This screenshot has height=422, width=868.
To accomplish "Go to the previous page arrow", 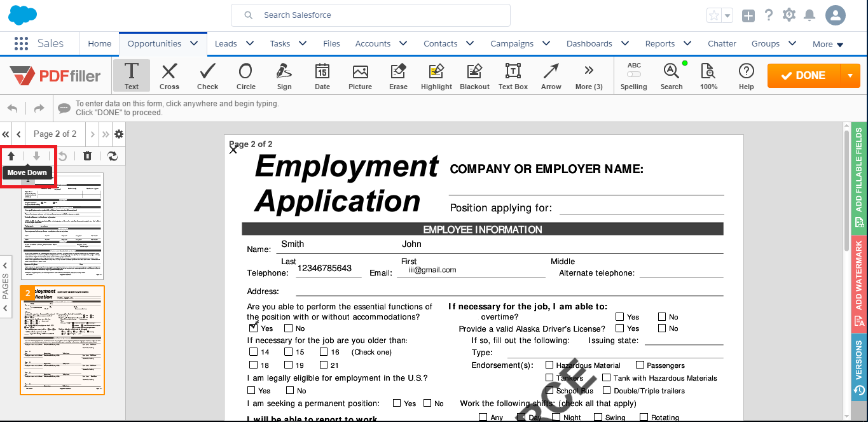I will point(18,134).
